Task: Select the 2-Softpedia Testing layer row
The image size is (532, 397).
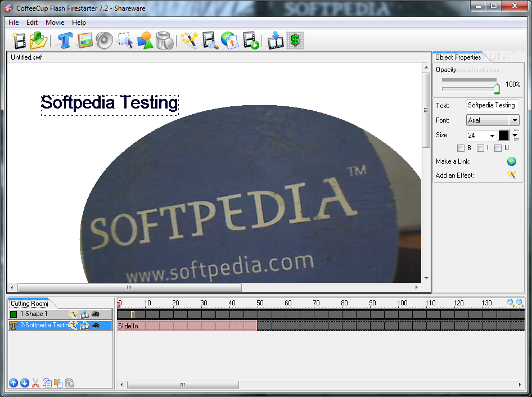Action: pos(60,326)
